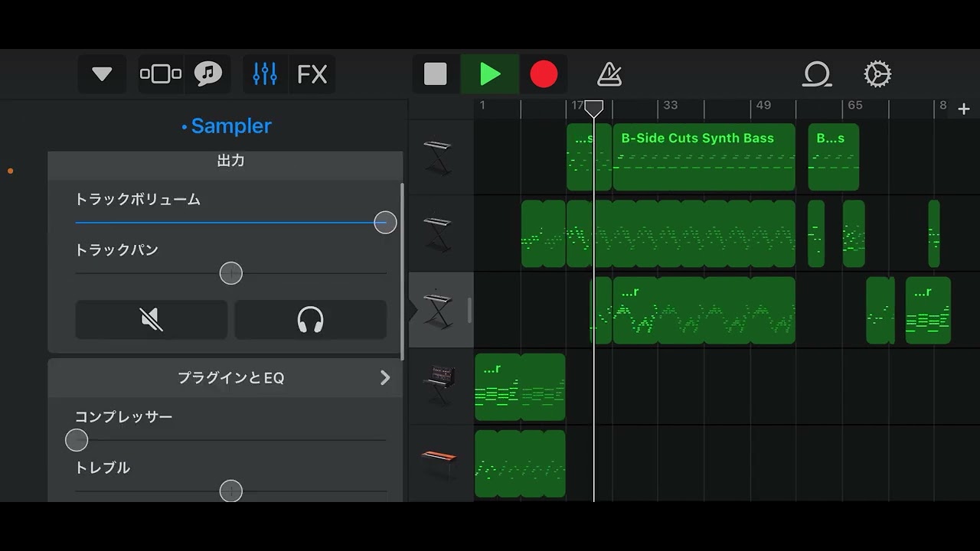Click ruler bar number 49
Screen dimensions: 980x551
point(763,105)
